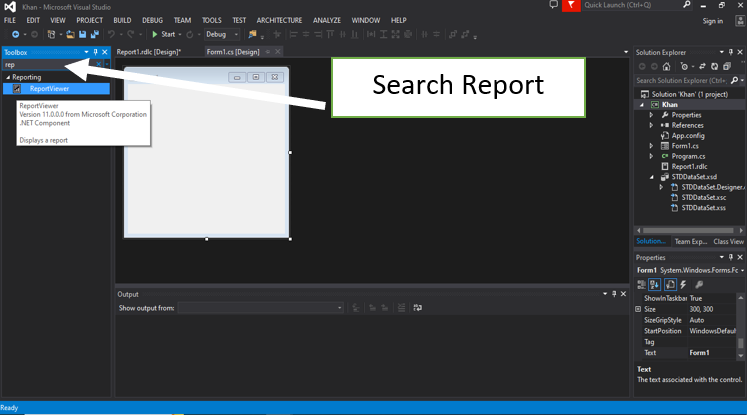The image size is (747, 415).
Task: Open the FILE menu
Action: [10, 20]
